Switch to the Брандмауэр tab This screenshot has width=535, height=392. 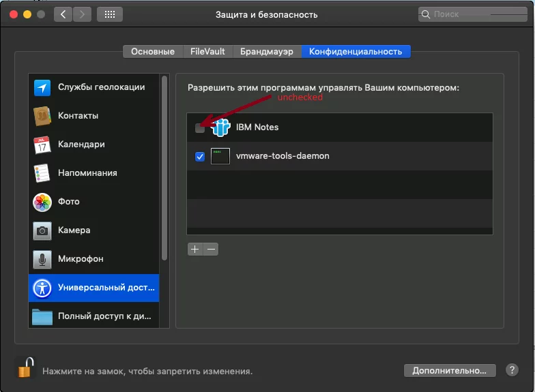(267, 52)
